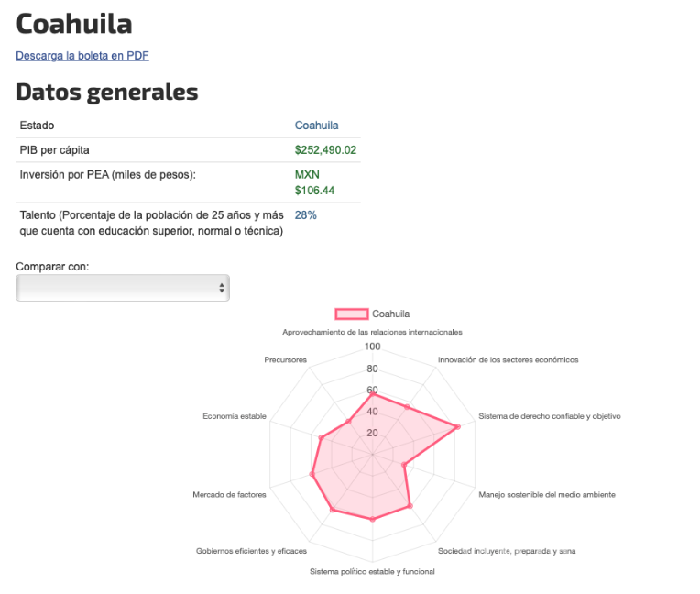
Task: Click the Coahuila value in the Estado row
Action: [316, 126]
